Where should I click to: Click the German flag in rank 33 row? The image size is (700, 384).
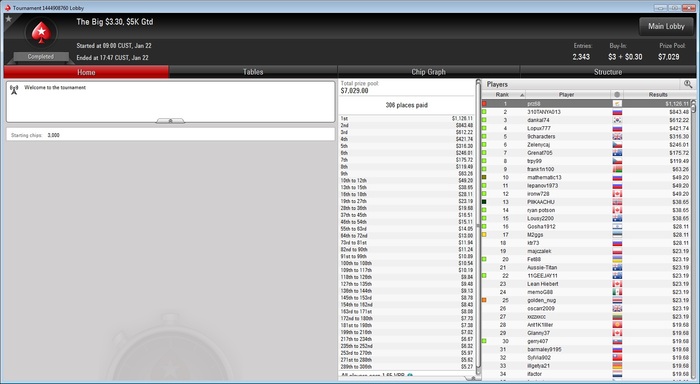(x=617, y=366)
